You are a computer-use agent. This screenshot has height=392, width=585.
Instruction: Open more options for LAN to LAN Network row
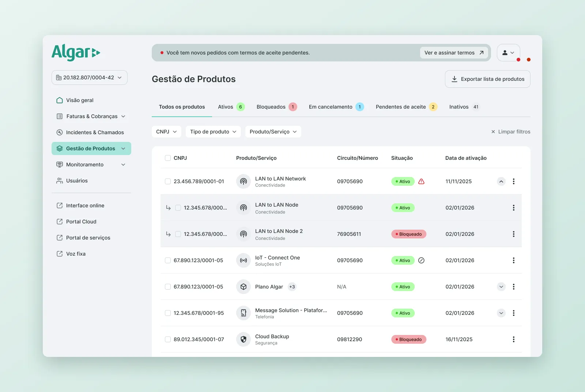(x=513, y=181)
